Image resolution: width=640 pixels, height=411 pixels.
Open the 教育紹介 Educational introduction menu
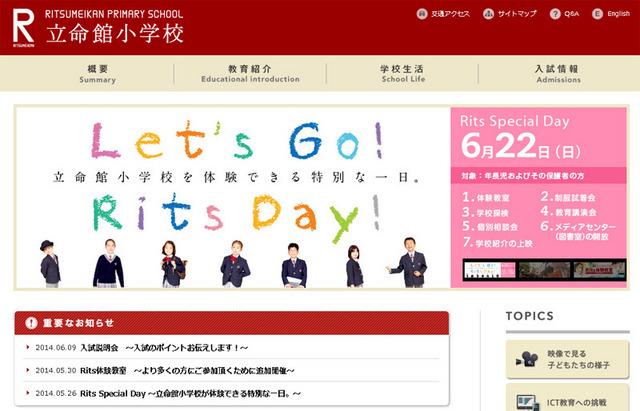[x=250, y=74]
